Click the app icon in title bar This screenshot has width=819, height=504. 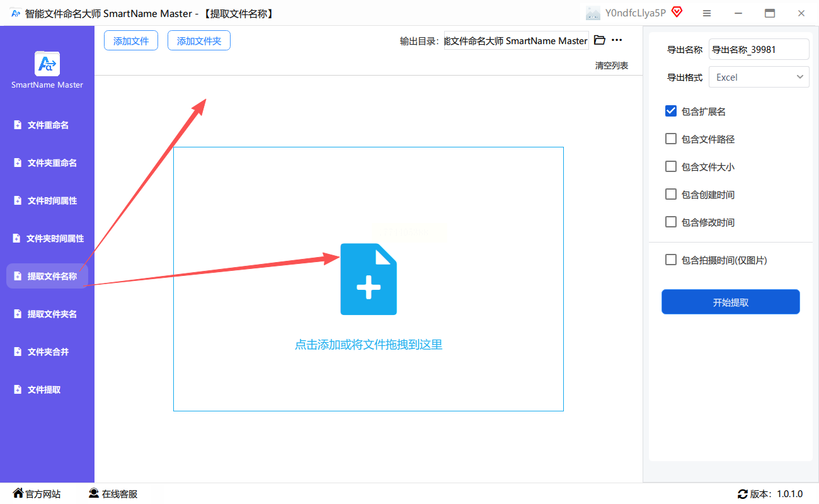click(16, 13)
